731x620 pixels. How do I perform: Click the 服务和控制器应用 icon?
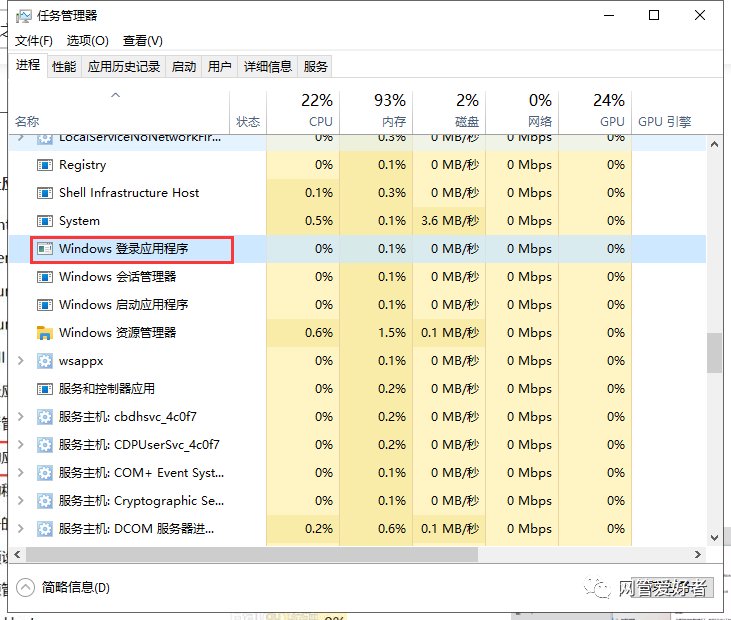pyautogui.click(x=45, y=389)
